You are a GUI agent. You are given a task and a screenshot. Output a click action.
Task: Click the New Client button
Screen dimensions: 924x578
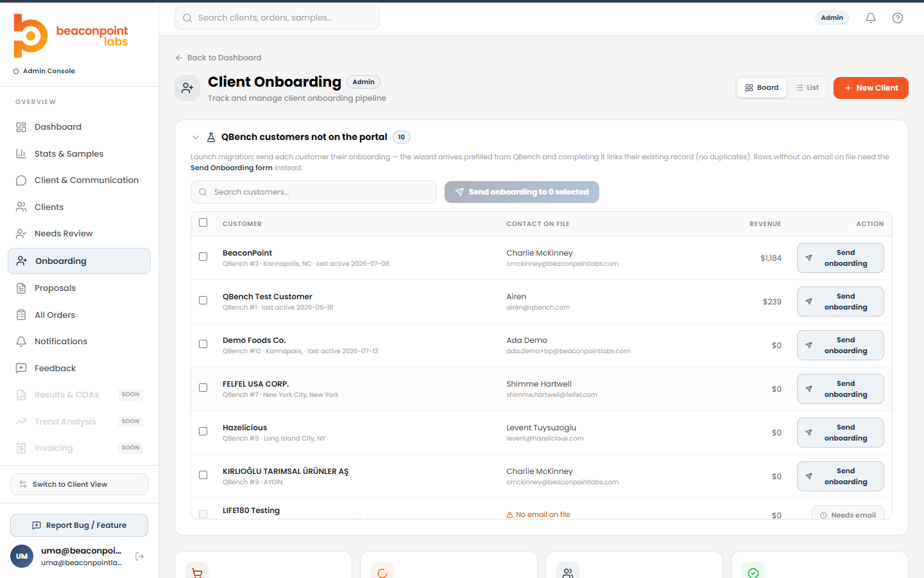pos(871,88)
